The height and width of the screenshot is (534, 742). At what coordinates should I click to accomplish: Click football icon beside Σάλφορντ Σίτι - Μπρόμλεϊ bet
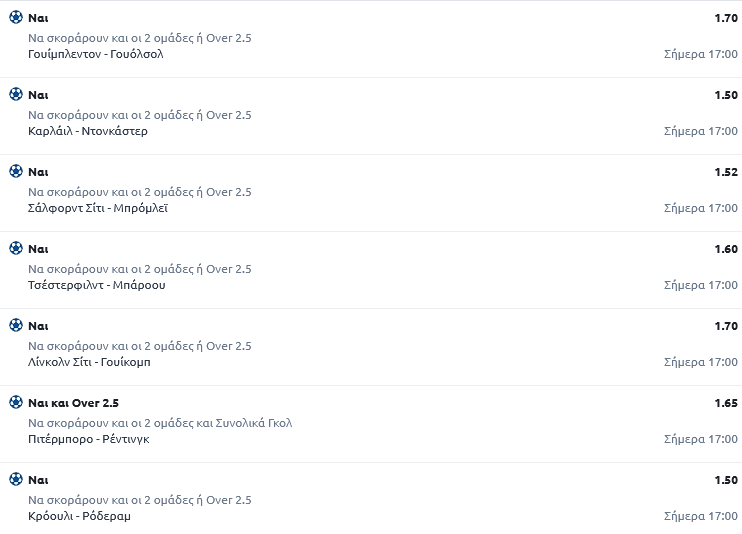(16, 171)
